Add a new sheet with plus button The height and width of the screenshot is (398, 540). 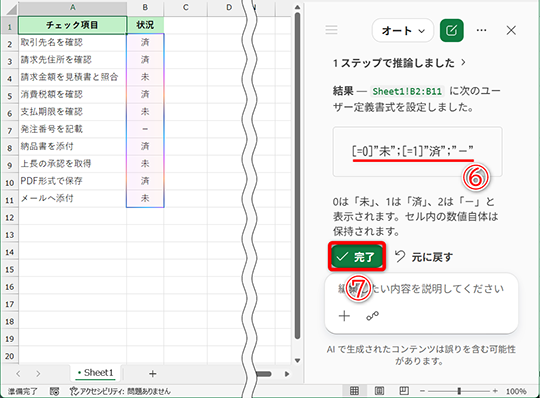(153, 374)
